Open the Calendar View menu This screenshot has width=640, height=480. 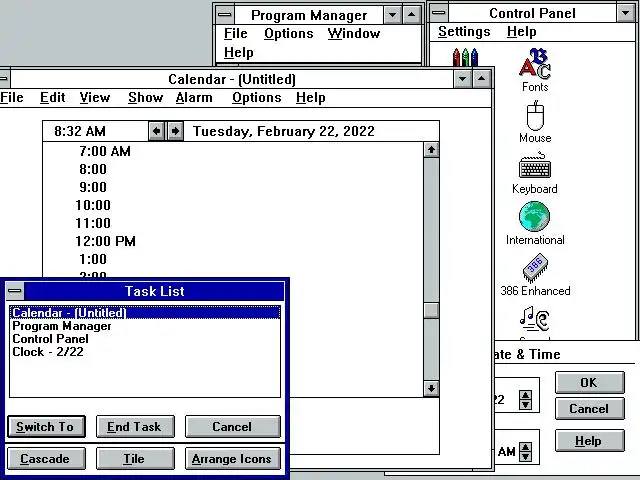(95, 98)
